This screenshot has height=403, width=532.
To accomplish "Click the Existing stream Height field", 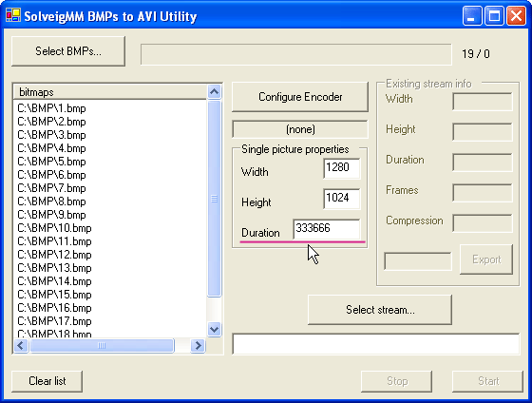I will 483,132.
